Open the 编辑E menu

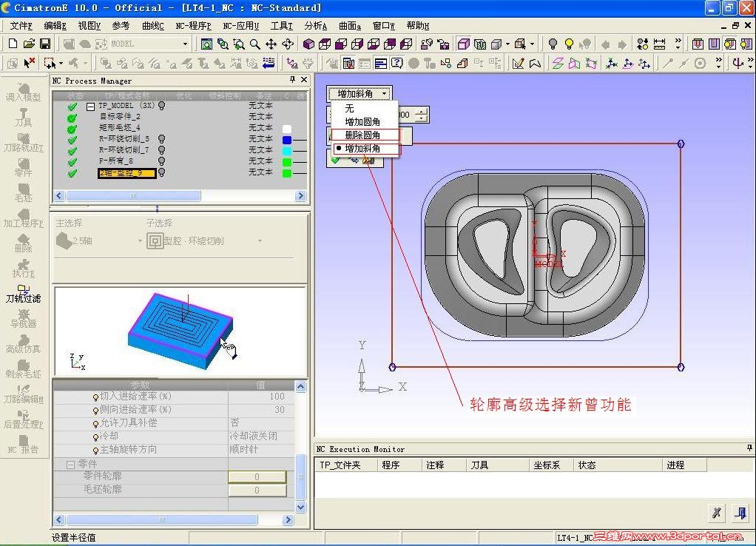click(x=55, y=26)
